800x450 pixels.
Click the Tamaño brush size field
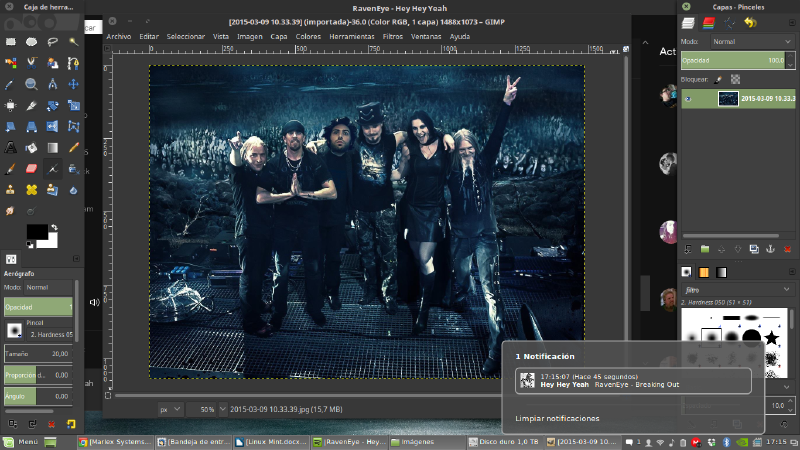[38, 354]
